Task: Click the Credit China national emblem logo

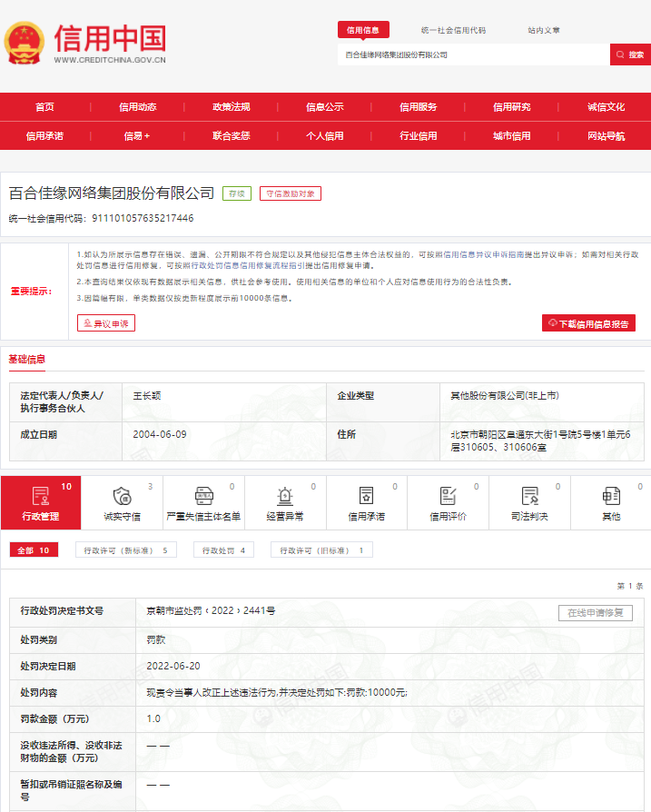Action: pos(24,43)
